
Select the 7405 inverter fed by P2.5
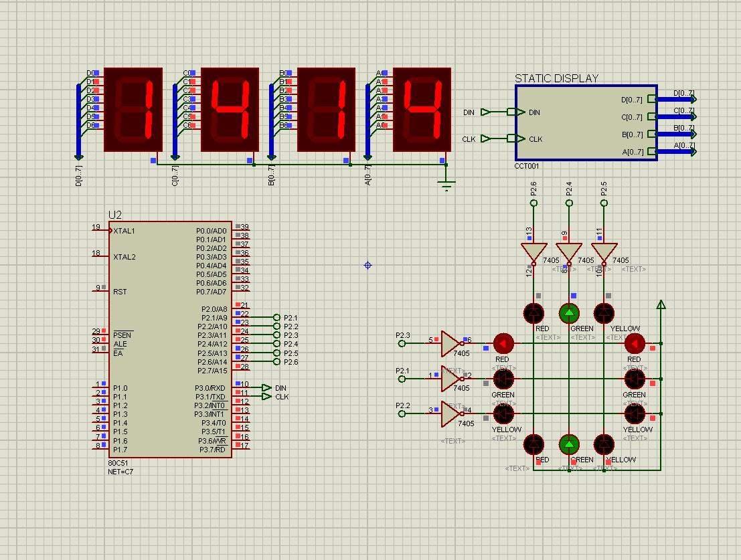coord(604,254)
